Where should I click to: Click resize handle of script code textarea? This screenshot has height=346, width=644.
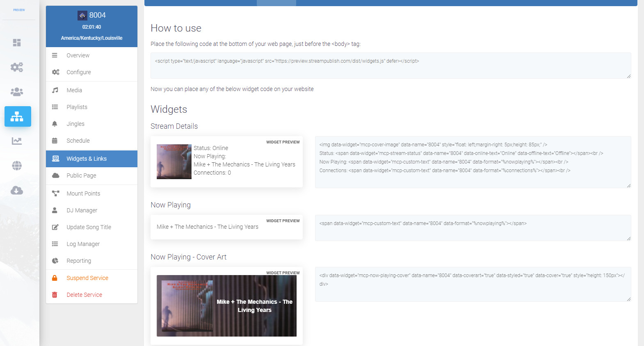629,76
